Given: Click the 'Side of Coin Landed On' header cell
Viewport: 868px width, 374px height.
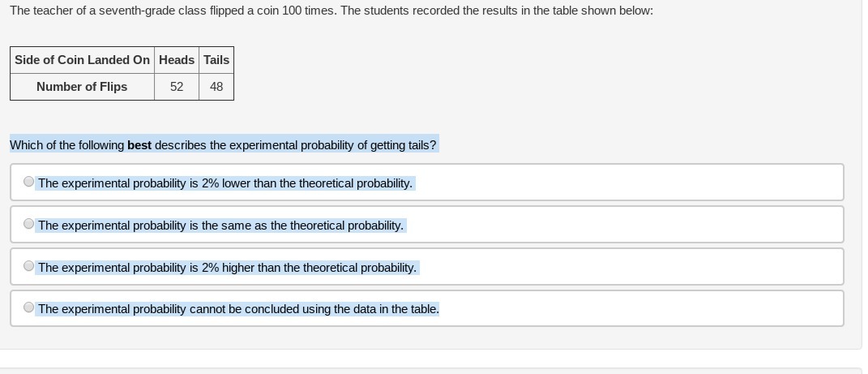Looking at the screenshot, I should point(82,60).
